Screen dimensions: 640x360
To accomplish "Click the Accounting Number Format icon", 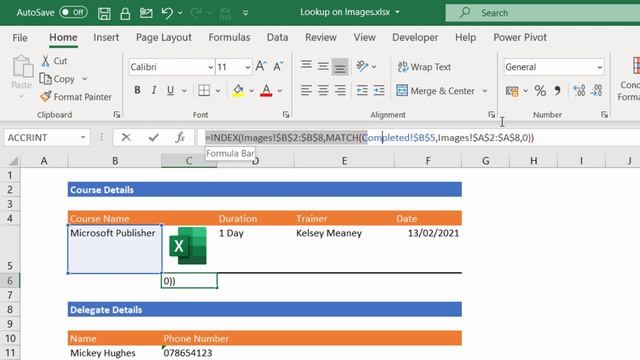I will tap(512, 91).
